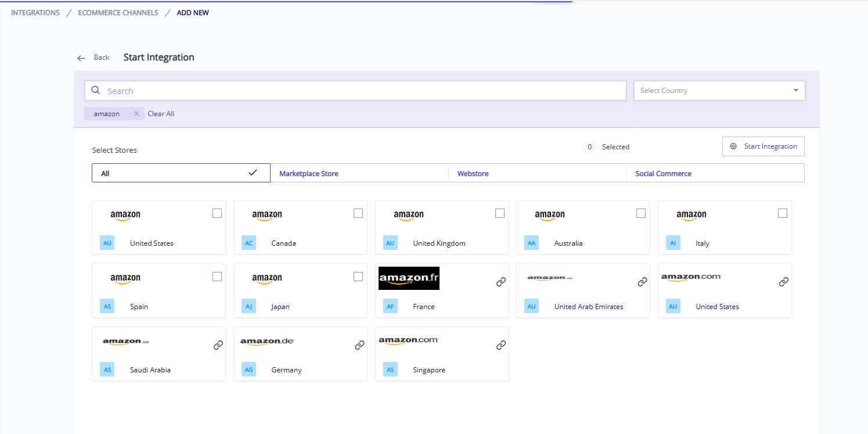This screenshot has height=434, width=868.
Task: Check the Amazon Spain store checkbox
Action: pos(217,277)
